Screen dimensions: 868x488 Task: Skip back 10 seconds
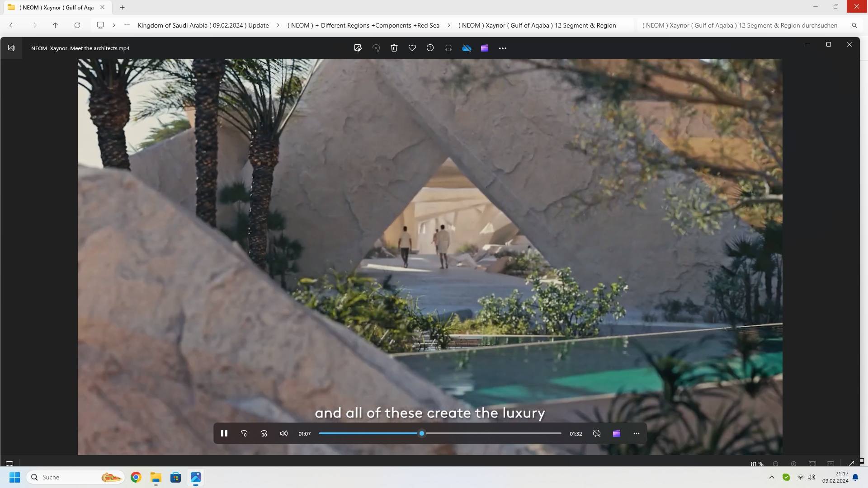click(x=244, y=433)
